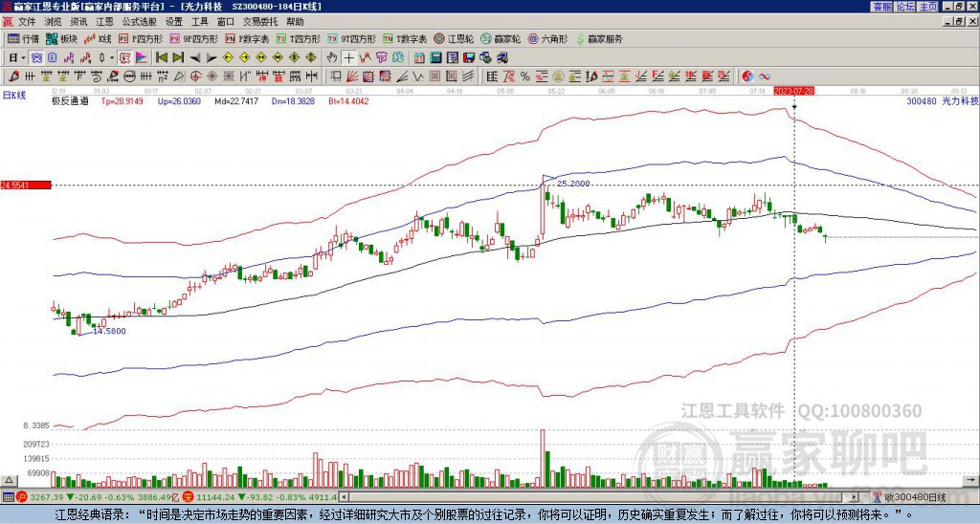The image size is (980, 524).
Task: Open the 板块 sector view
Action: click(x=61, y=38)
